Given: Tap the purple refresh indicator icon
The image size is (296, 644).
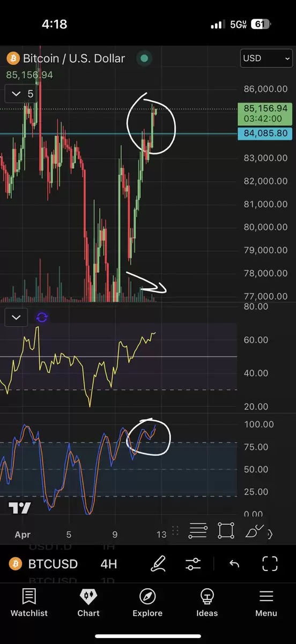Looking at the screenshot, I should pyautogui.click(x=42, y=317).
